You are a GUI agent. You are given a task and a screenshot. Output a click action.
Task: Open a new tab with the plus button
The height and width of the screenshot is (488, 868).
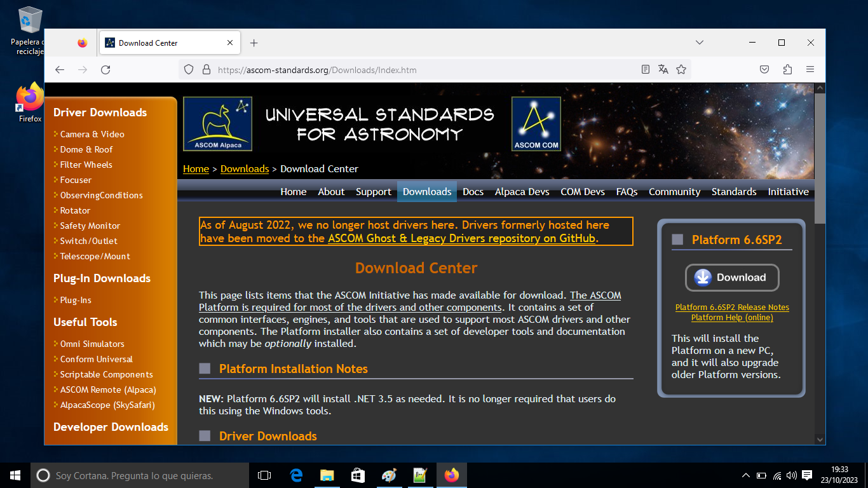pyautogui.click(x=254, y=43)
